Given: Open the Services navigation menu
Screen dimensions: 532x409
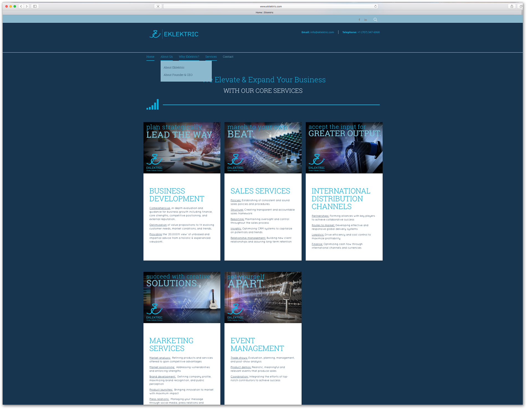Looking at the screenshot, I should (x=211, y=57).
